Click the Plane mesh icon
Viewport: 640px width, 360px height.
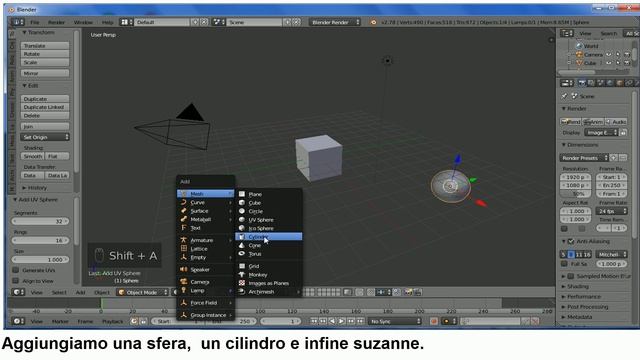click(242, 194)
